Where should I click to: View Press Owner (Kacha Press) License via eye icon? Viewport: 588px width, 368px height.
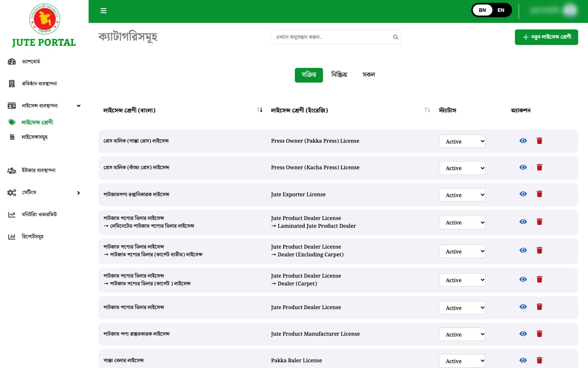(523, 167)
